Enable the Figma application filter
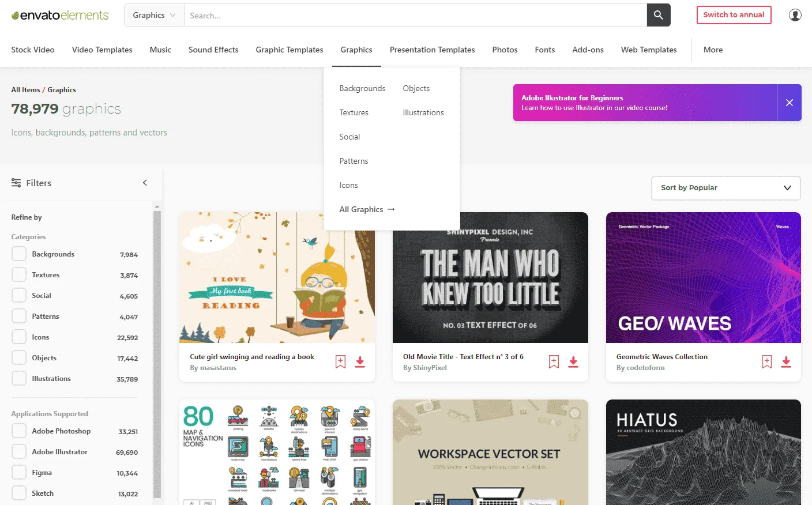The image size is (812, 505). [19, 472]
